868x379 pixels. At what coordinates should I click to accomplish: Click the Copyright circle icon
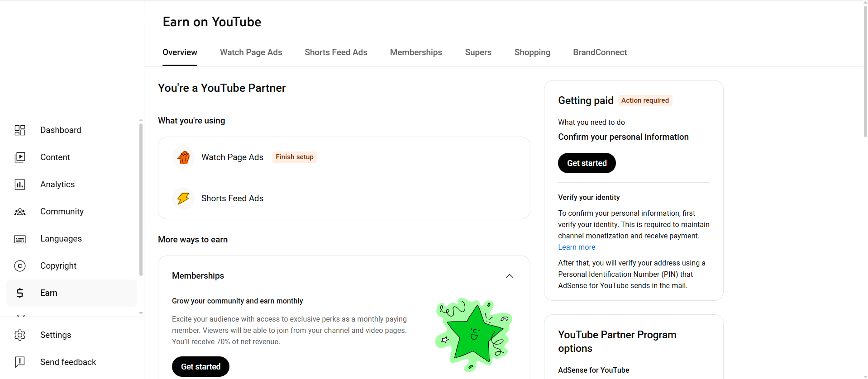[20, 266]
